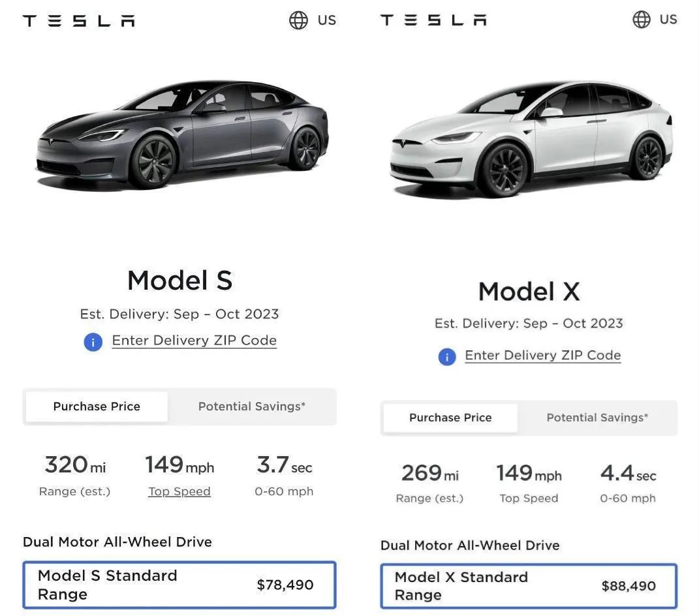Switch to Purchase Price tab for Model S

click(x=97, y=407)
